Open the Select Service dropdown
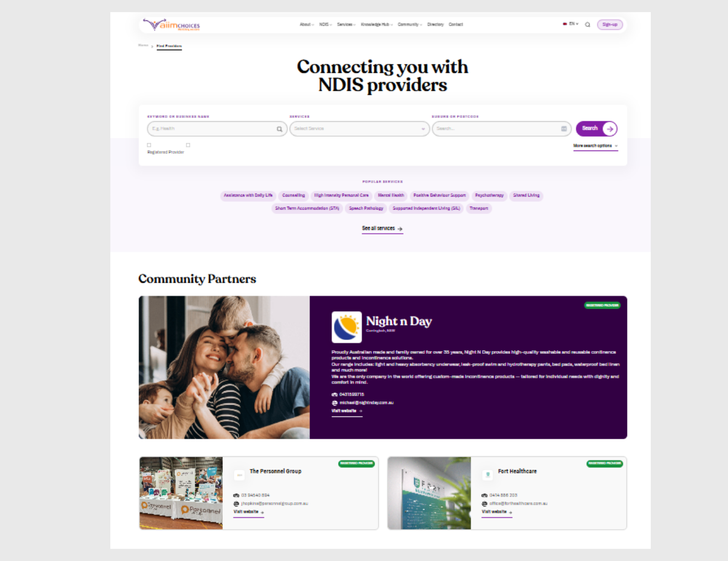 [360, 128]
